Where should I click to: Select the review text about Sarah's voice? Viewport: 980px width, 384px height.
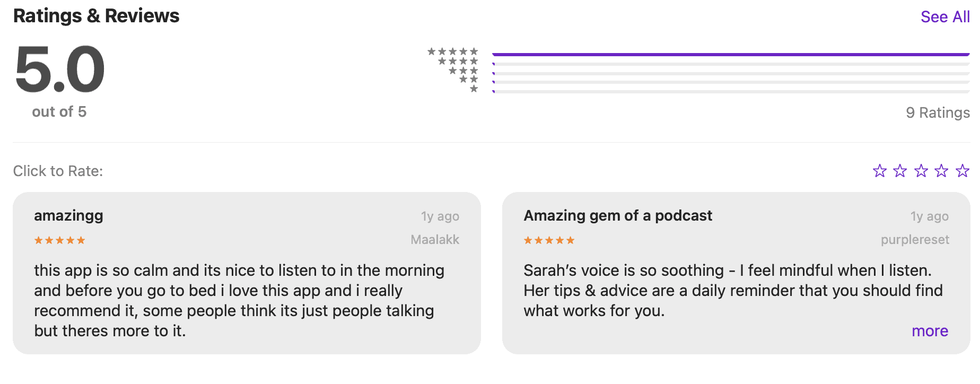733,290
